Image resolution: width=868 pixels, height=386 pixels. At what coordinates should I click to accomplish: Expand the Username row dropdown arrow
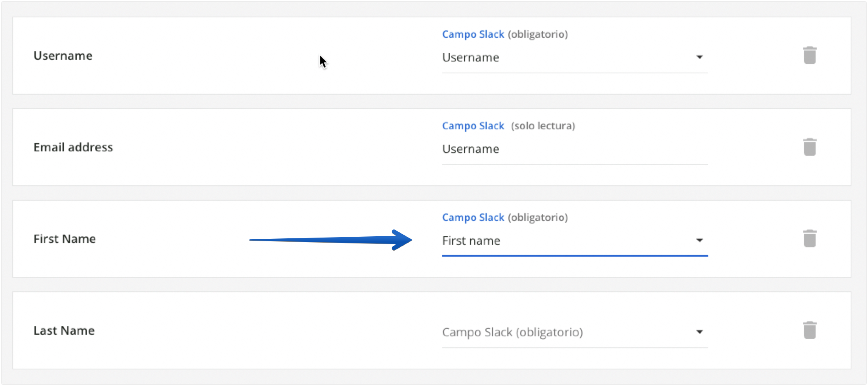coord(700,57)
